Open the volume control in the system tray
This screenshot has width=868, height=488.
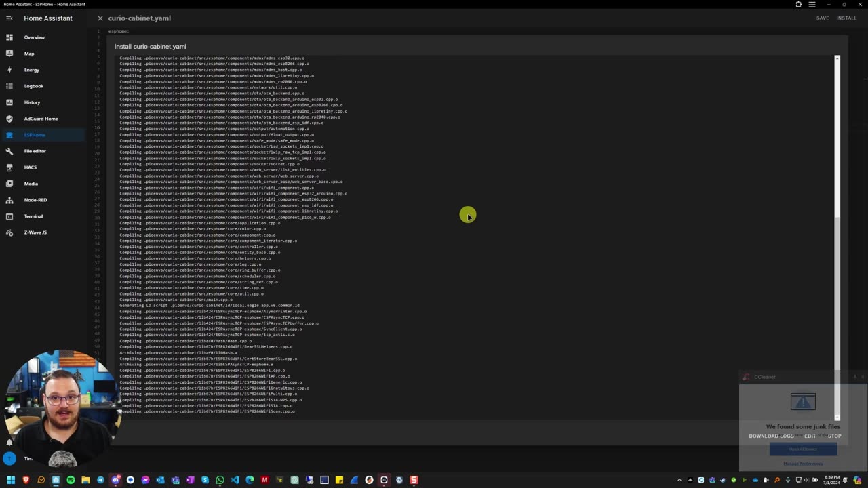(806, 480)
